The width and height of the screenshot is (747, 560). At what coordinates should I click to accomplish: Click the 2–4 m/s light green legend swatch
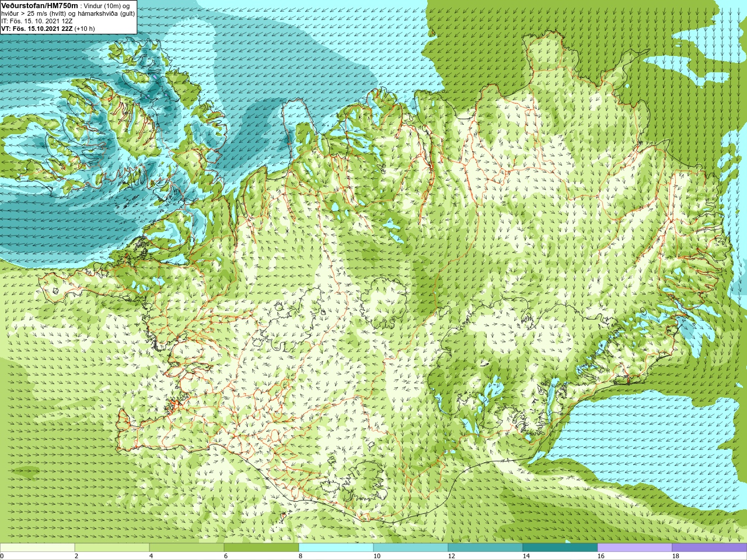pyautogui.click(x=112, y=548)
